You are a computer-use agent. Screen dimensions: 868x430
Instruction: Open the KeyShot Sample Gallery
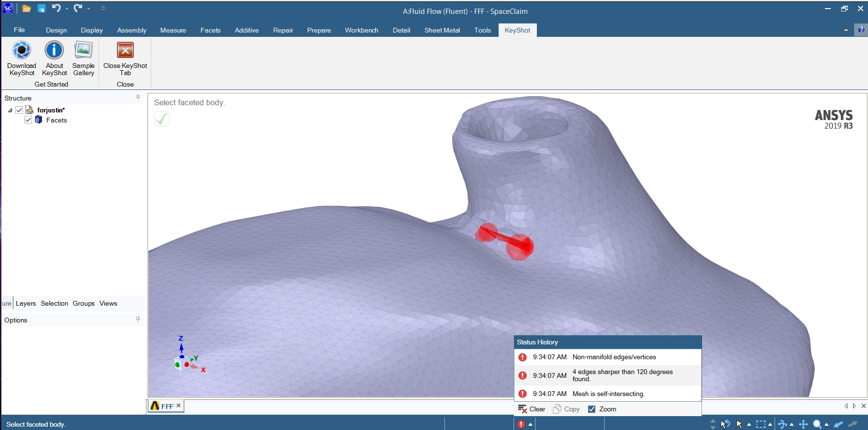83,51
